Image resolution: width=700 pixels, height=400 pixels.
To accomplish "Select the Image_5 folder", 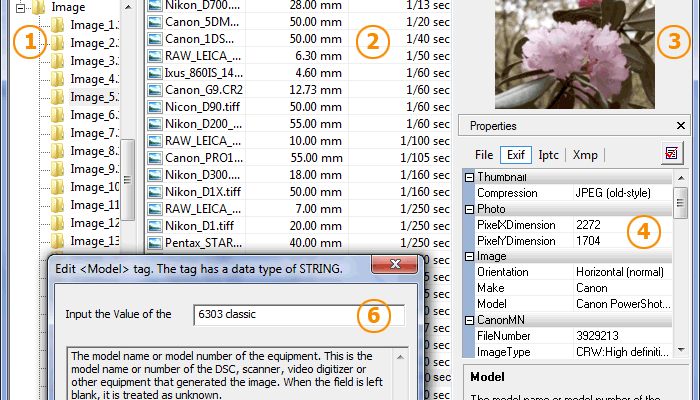I will coord(94,97).
